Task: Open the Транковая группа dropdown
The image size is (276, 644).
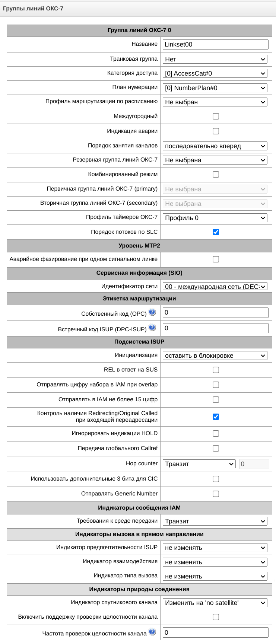Action: click(x=215, y=59)
